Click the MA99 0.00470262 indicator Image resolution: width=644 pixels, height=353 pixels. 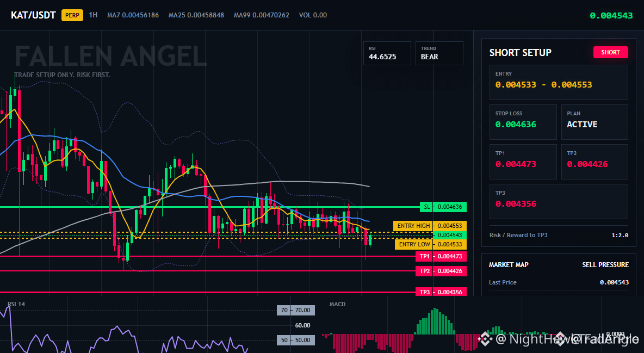[262, 15]
